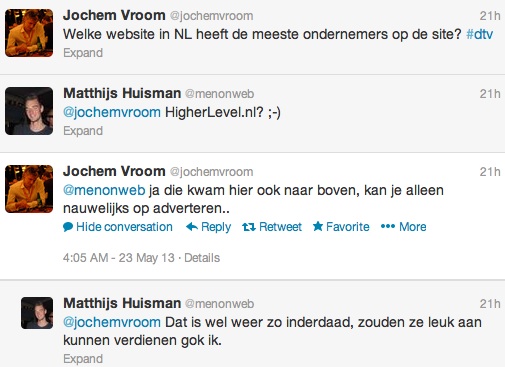Click the Retweet text label
The height and width of the screenshot is (367, 505).
point(280,227)
